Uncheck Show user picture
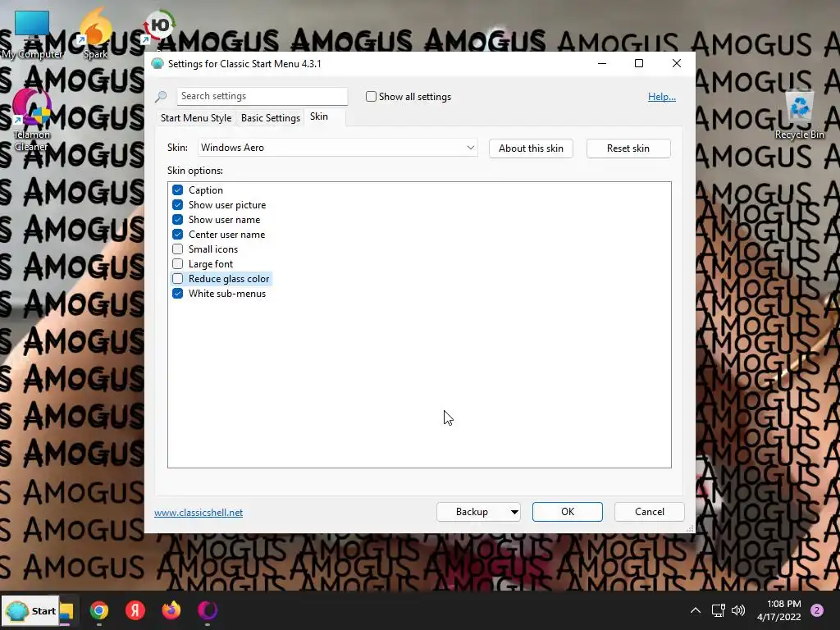This screenshot has height=630, width=840. coord(178,204)
